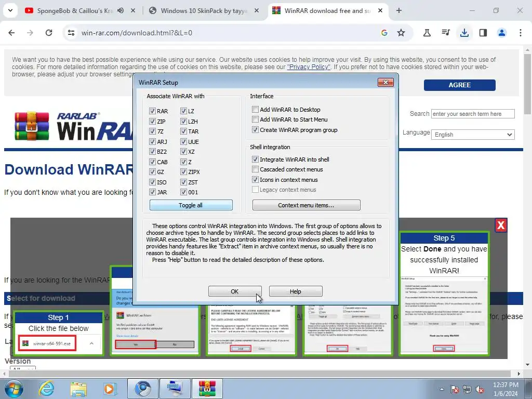Open the Privacy Policy link
532x399 pixels.
tap(309, 67)
